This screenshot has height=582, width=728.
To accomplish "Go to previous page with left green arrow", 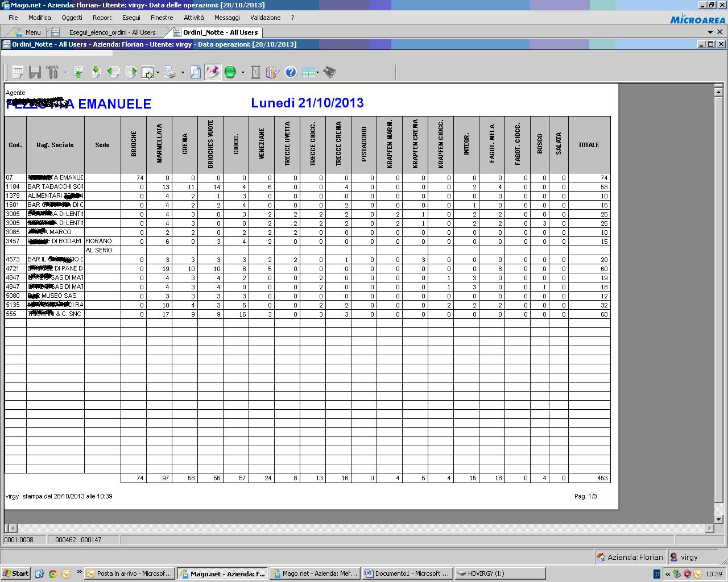I will (x=113, y=72).
